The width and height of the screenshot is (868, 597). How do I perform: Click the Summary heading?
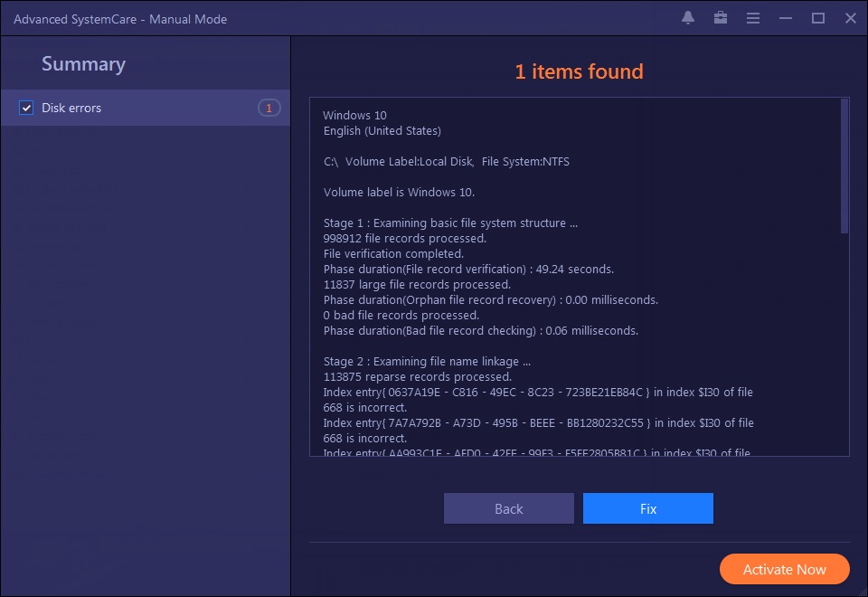point(83,64)
